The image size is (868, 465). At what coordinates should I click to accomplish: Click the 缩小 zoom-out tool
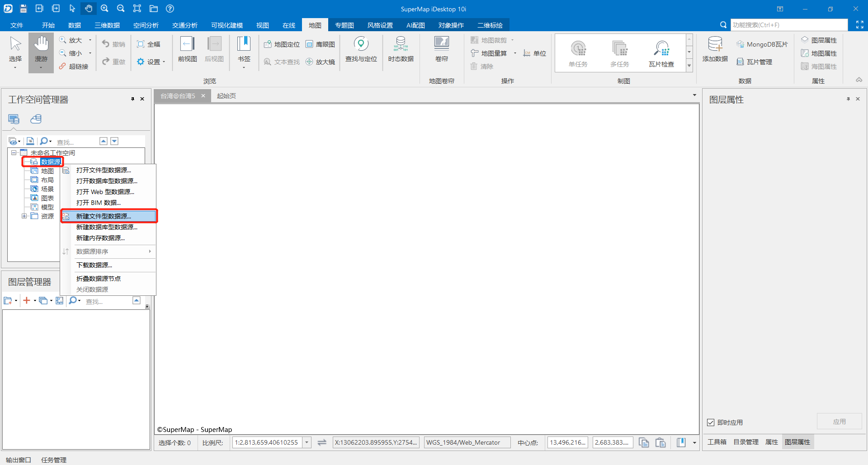coord(71,53)
